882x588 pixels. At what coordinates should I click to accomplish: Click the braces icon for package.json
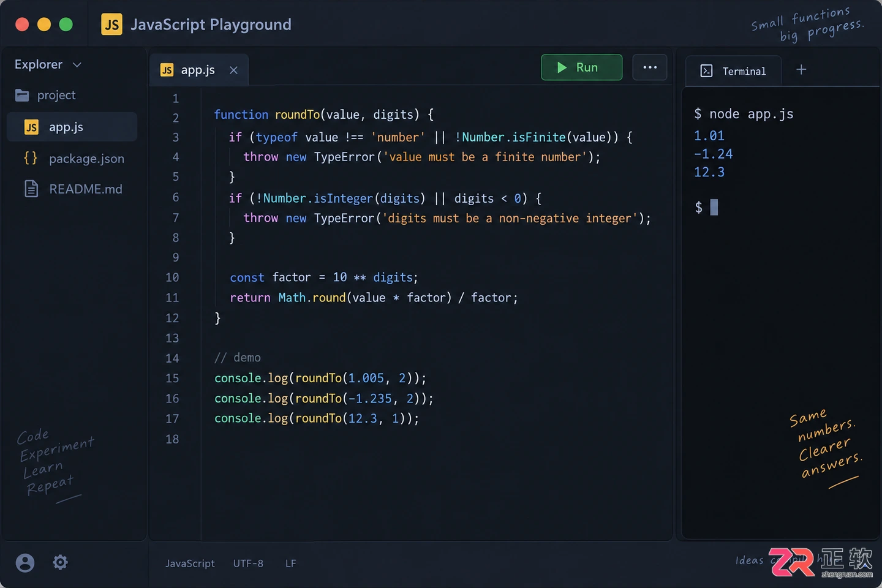(31, 158)
